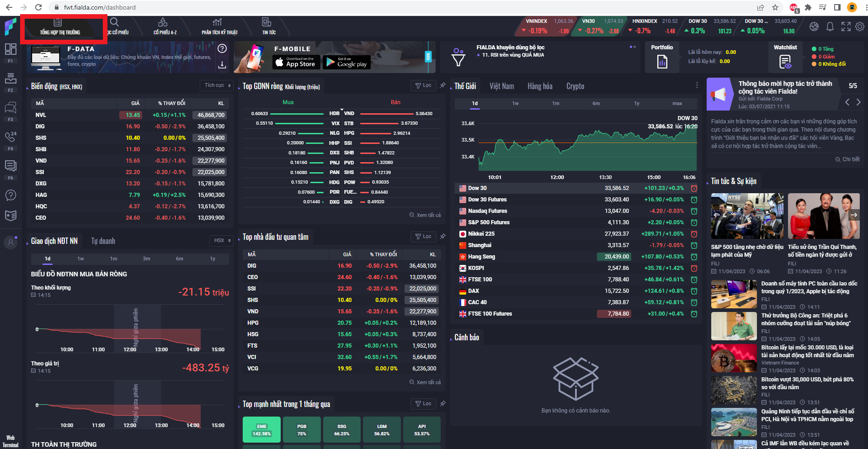
Task: Open the F3 chat sidebar icon
Action: [11, 108]
